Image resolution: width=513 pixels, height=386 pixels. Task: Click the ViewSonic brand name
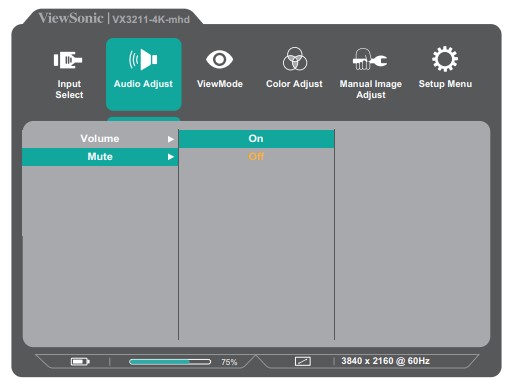point(71,18)
